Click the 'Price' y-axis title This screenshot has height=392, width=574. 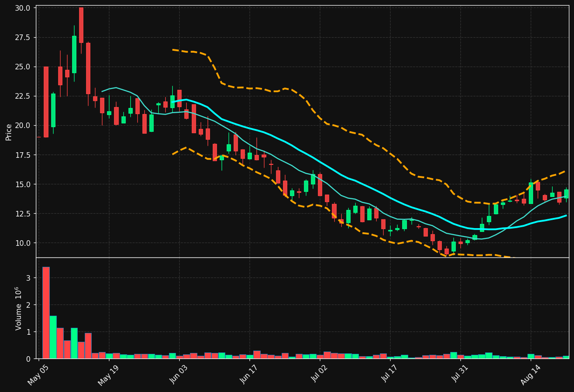9,132
